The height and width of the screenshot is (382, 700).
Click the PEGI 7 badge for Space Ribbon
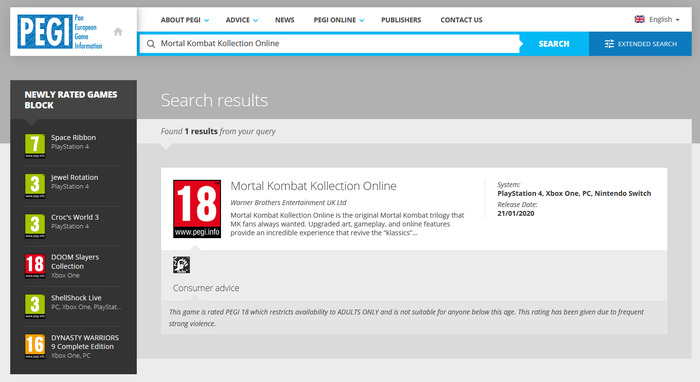pos(35,146)
